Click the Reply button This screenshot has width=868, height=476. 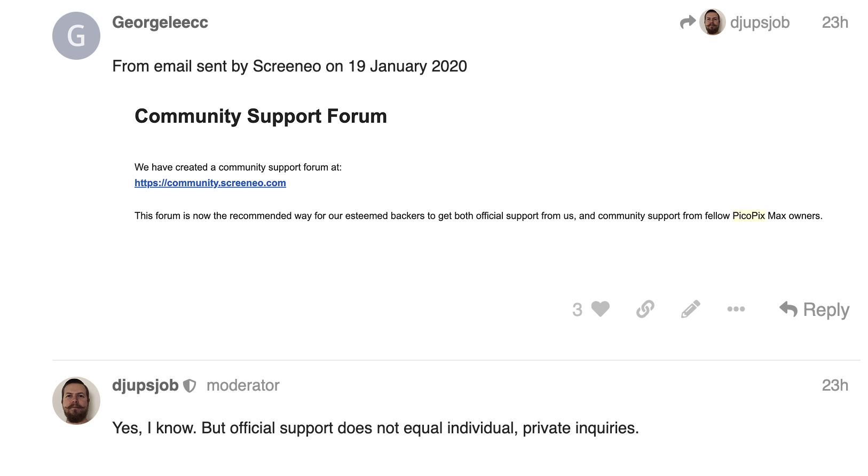click(x=814, y=310)
